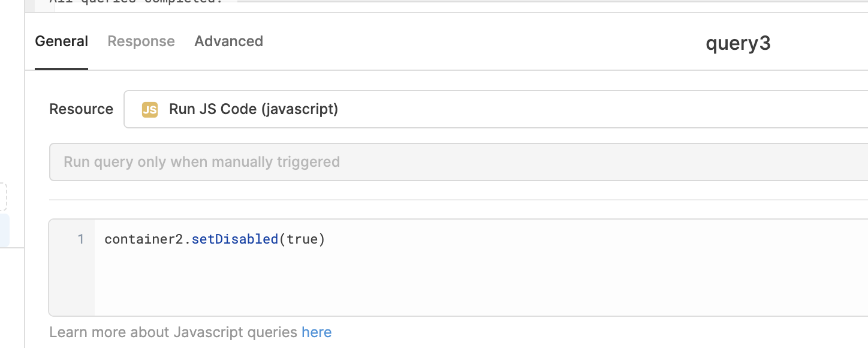The image size is (868, 348).
Task: Follow the 'here' link about Javascript queries
Action: coord(317,332)
